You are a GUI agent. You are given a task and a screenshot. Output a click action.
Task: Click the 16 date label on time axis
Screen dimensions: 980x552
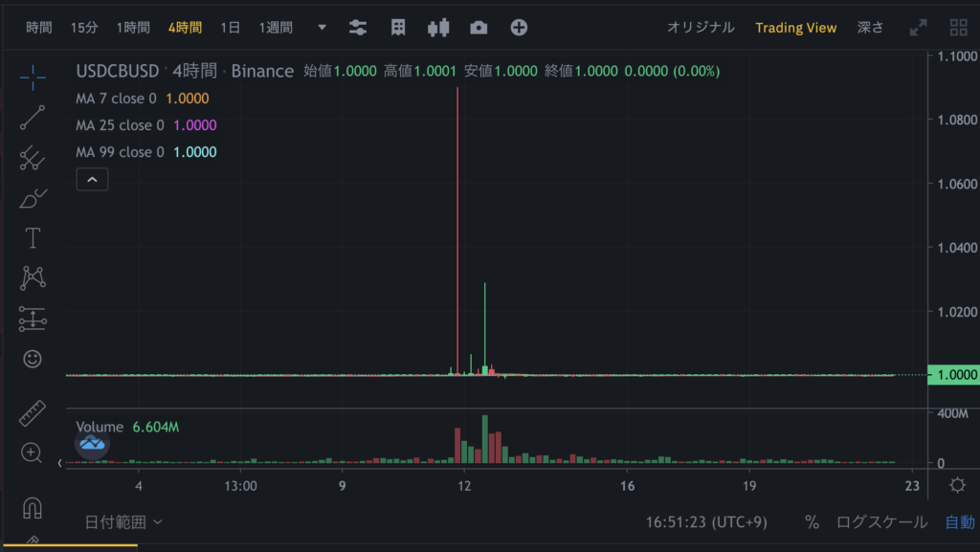[628, 486]
